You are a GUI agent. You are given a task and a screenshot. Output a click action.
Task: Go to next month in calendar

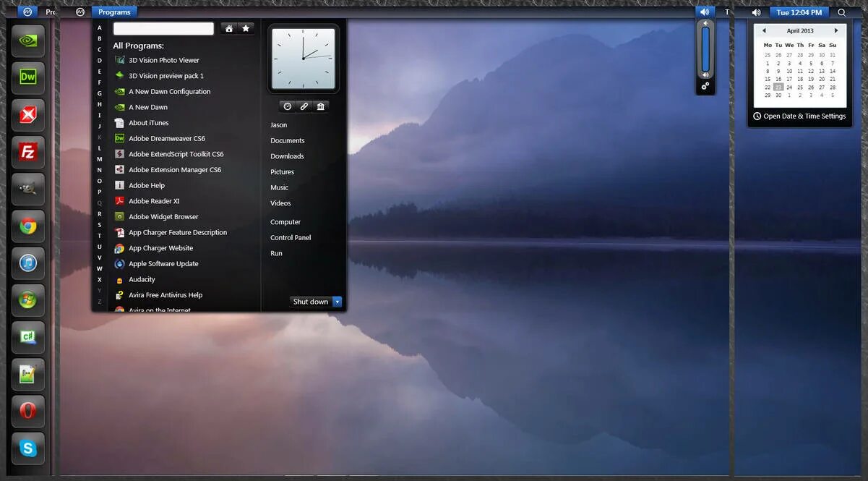click(836, 31)
